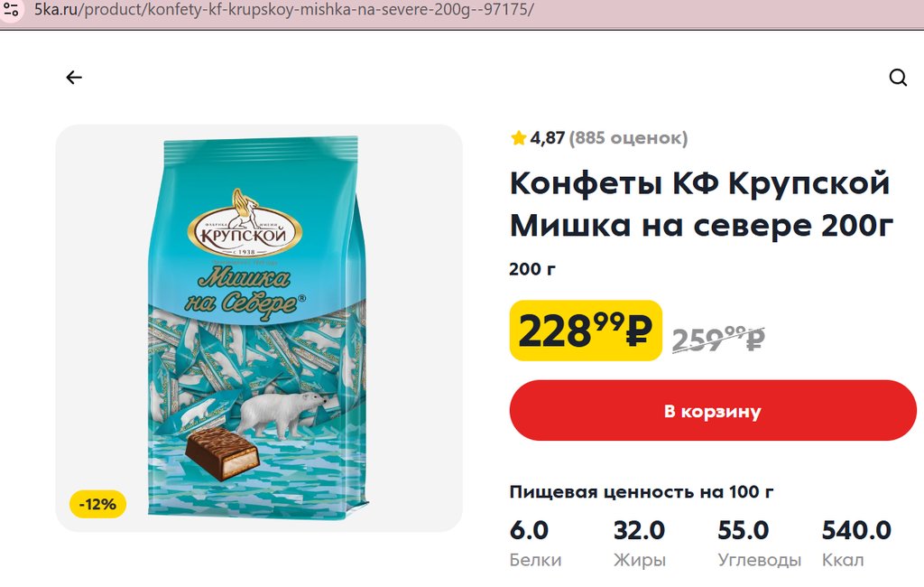Click the 4,87 rating value
Screen dimensions: 924x587
point(548,138)
